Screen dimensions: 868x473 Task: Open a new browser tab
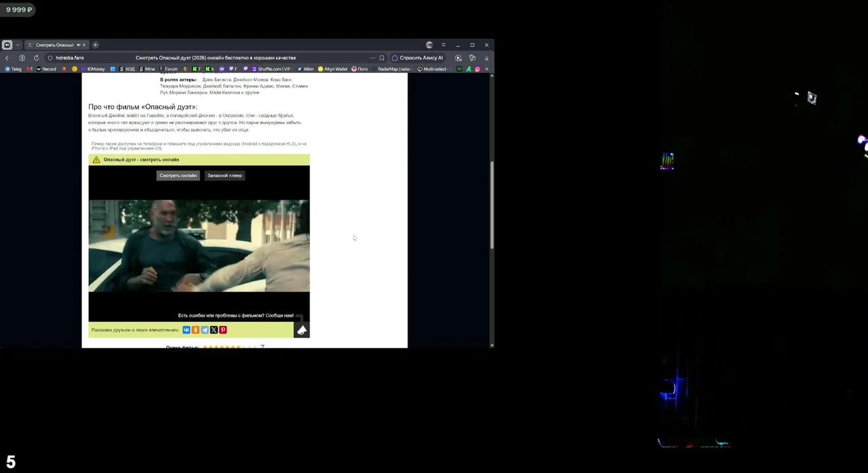pyautogui.click(x=95, y=45)
